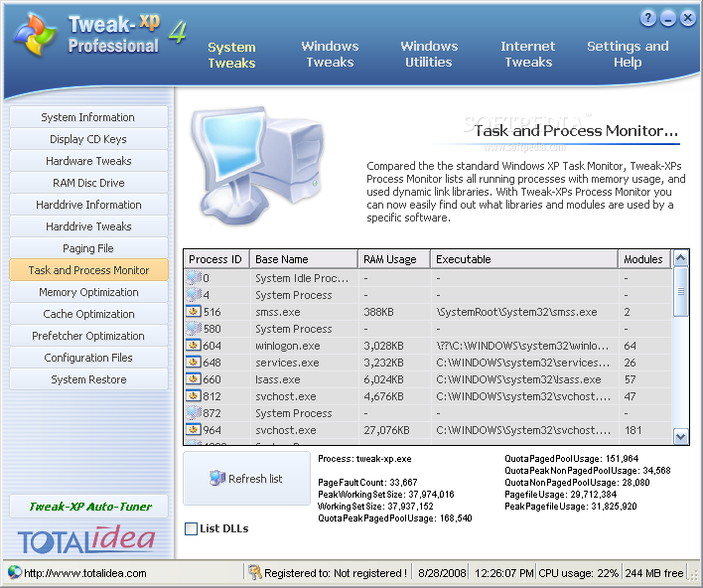Select Prefetcher Optimization

click(x=88, y=336)
